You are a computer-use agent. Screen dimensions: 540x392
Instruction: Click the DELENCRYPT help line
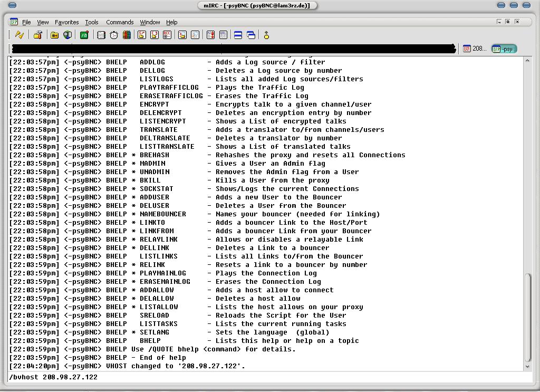(x=190, y=112)
